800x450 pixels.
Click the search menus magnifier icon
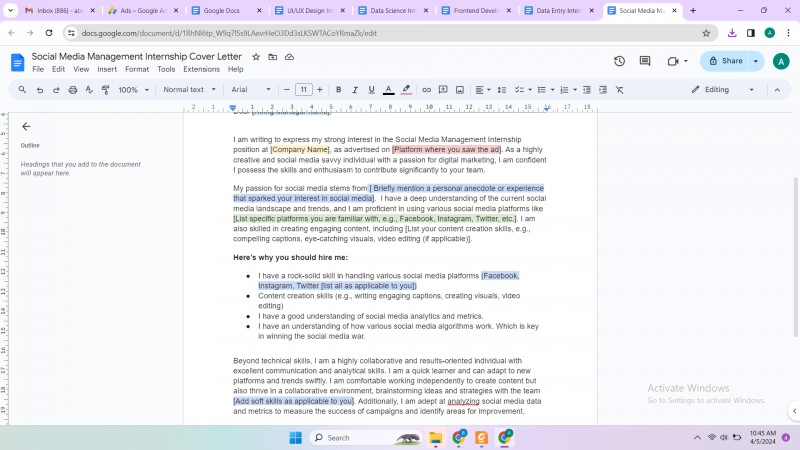point(22,89)
